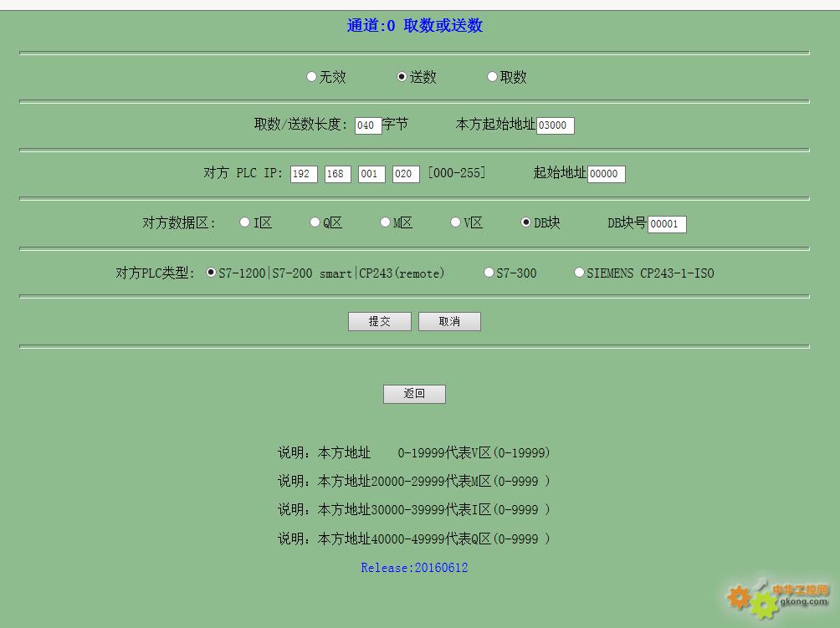Click the fourth PLC IP octet field (020)
Viewport: 840px width, 628px height.
(406, 174)
